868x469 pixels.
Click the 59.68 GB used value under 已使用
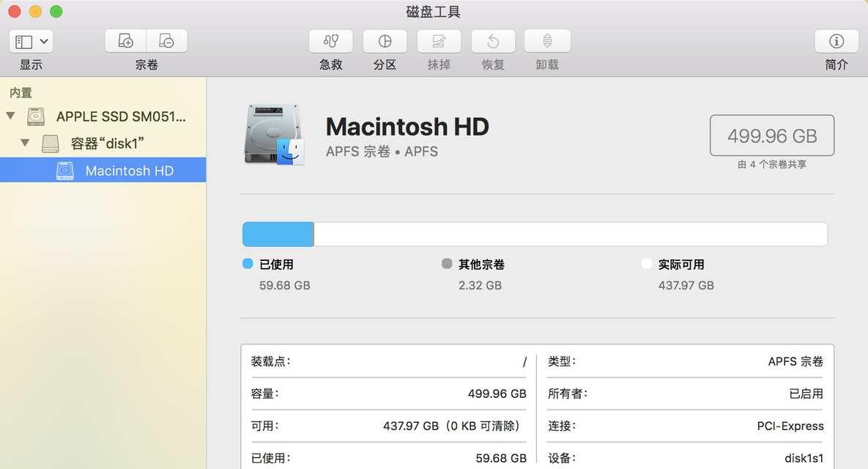(x=284, y=285)
